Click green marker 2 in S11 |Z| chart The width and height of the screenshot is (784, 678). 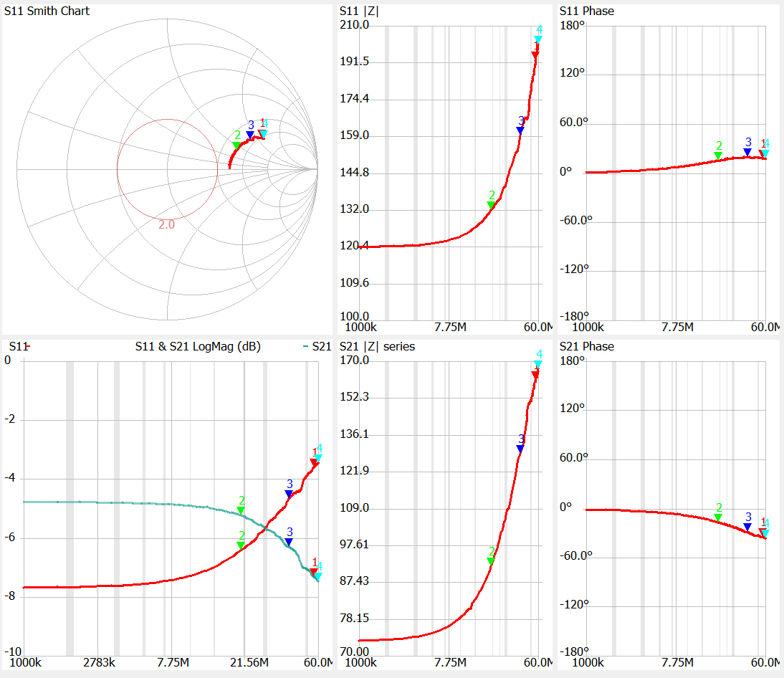click(491, 205)
